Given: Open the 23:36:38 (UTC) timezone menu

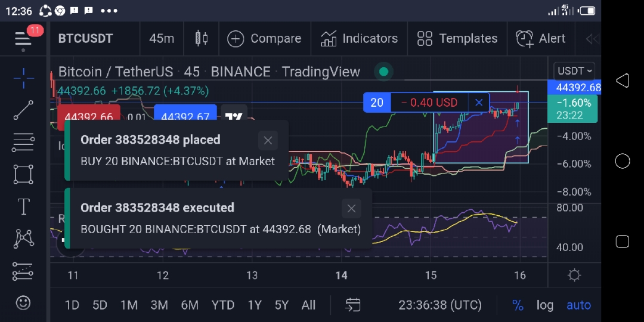Looking at the screenshot, I should (440, 305).
